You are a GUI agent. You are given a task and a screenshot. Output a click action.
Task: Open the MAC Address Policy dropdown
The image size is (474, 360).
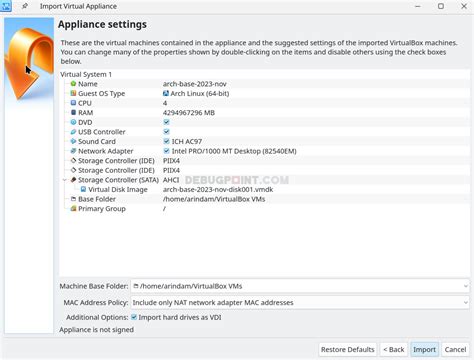point(466,302)
